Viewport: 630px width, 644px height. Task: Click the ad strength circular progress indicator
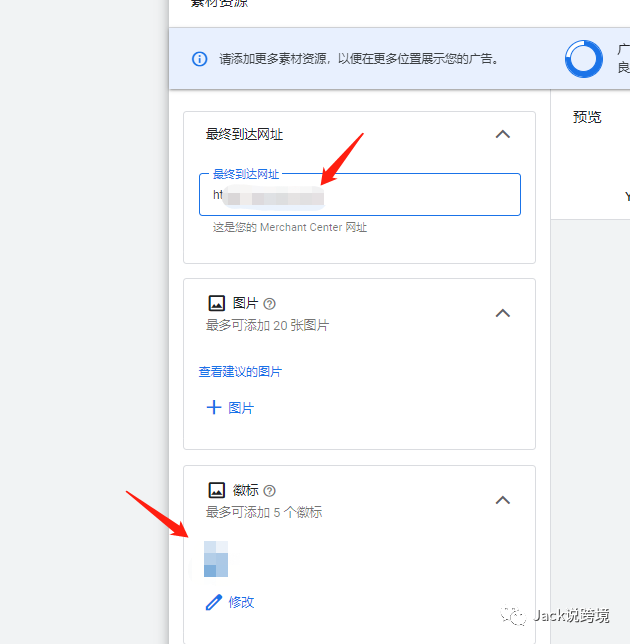pos(584,59)
